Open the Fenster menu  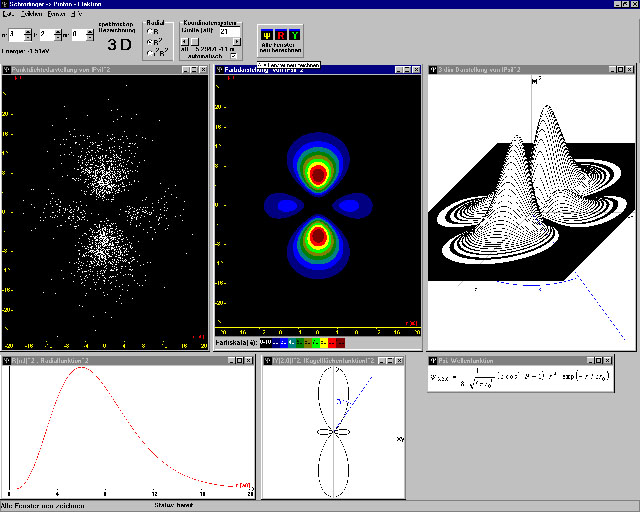pyautogui.click(x=56, y=15)
